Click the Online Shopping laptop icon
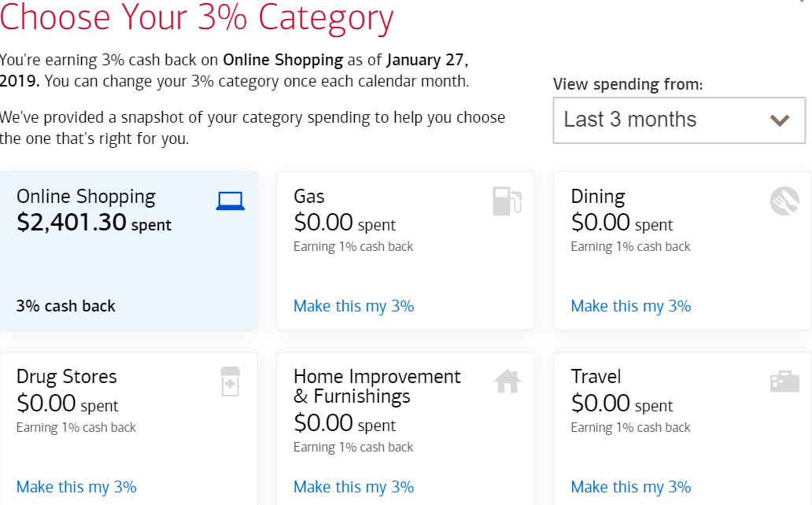Image resolution: width=812 pixels, height=505 pixels. (229, 200)
